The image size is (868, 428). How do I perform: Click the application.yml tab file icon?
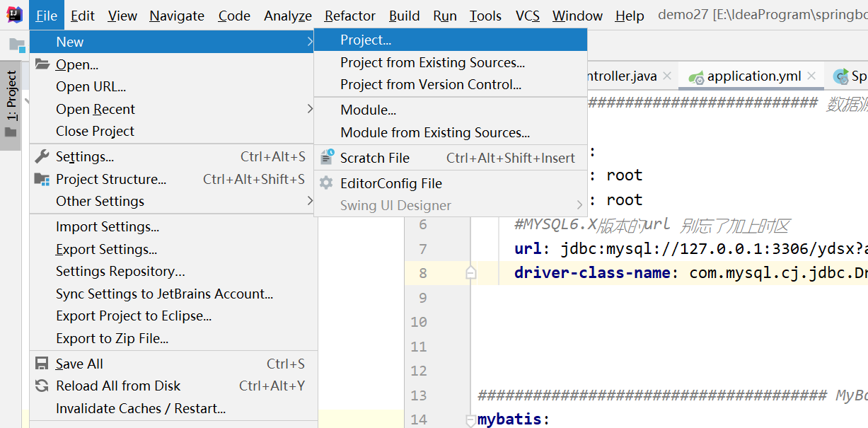coord(697,76)
